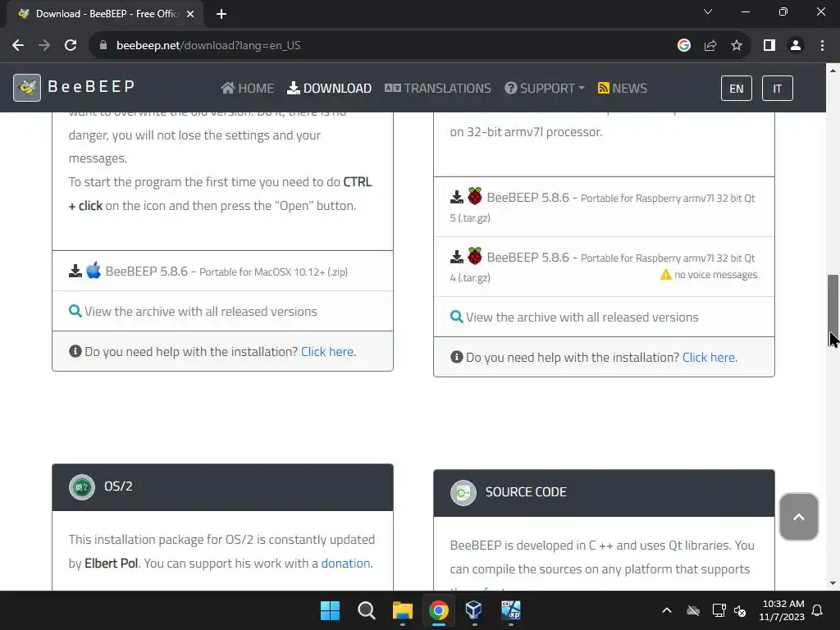This screenshot has width=840, height=630.
Task: Reload the current page
Action: (71, 46)
